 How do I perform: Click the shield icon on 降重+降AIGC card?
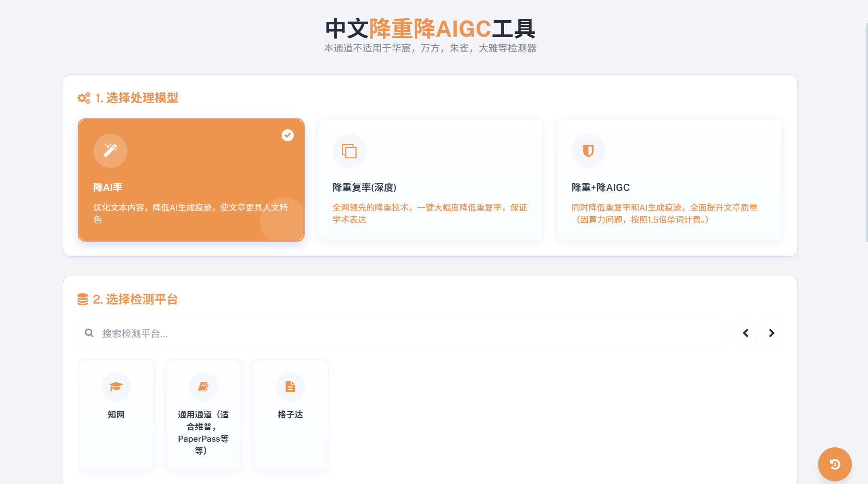(x=588, y=151)
